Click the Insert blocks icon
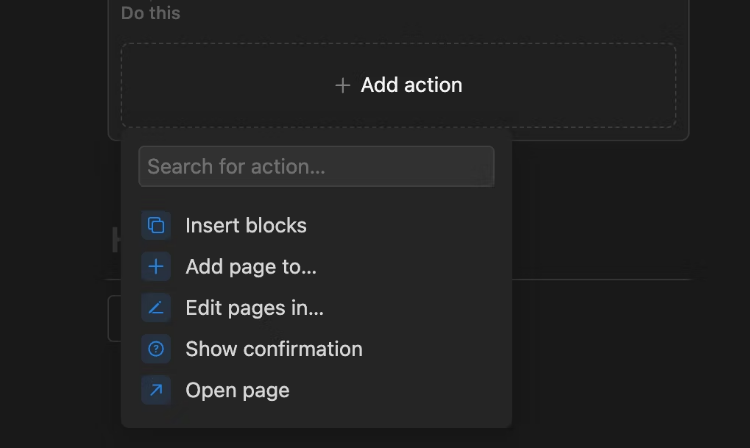Viewport: 750px width, 448px height. (156, 225)
